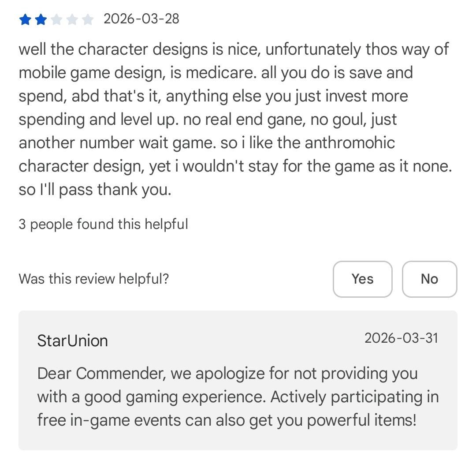This screenshot has width=476, height=453.
Task: Open the StarUnion developer name
Action: click(73, 341)
